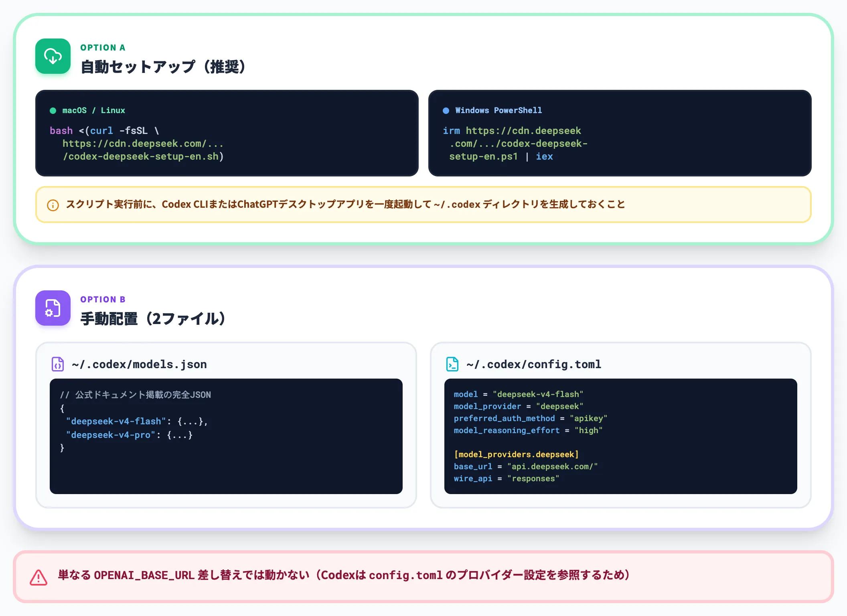The width and height of the screenshot is (847, 616).
Task: Click the purple file settings icon
Action: pos(53,308)
